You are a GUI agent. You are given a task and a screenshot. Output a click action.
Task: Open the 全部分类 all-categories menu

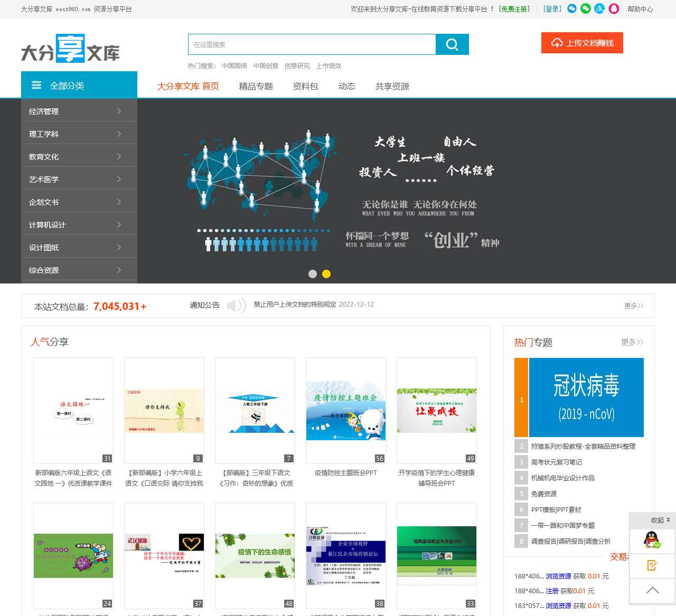[79, 85]
